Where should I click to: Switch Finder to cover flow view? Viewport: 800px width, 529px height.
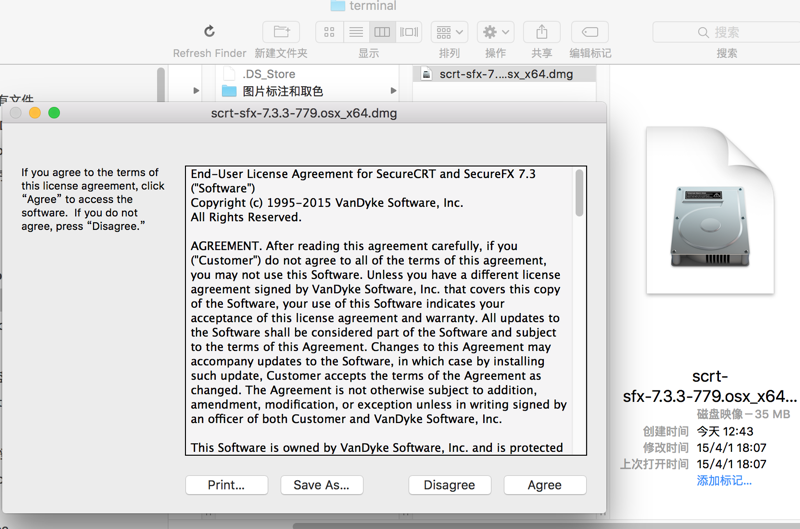(x=409, y=32)
